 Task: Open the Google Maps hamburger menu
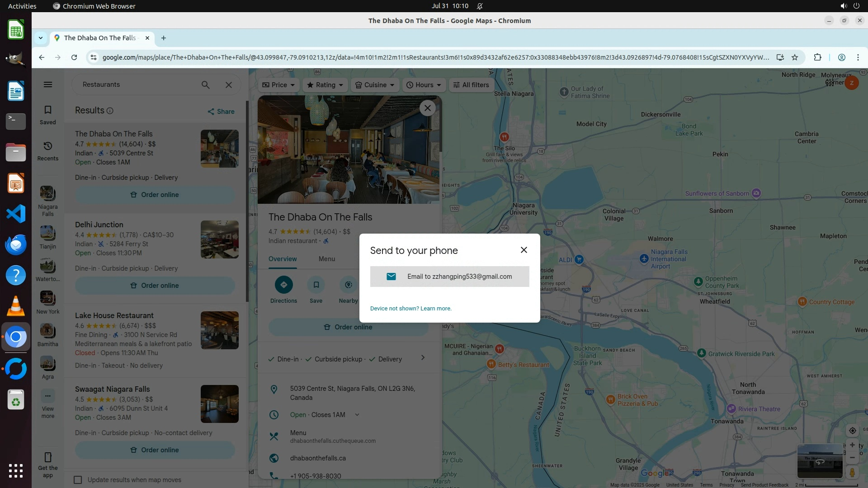(x=48, y=84)
